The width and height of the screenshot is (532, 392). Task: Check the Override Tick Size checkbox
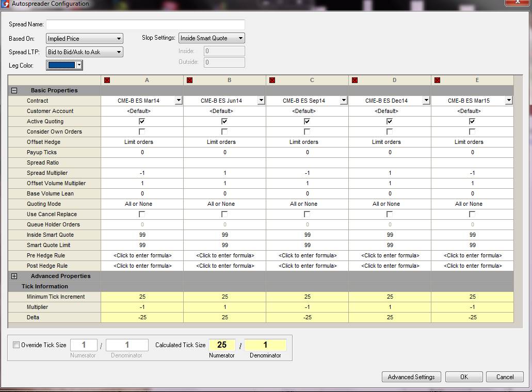[x=17, y=345]
